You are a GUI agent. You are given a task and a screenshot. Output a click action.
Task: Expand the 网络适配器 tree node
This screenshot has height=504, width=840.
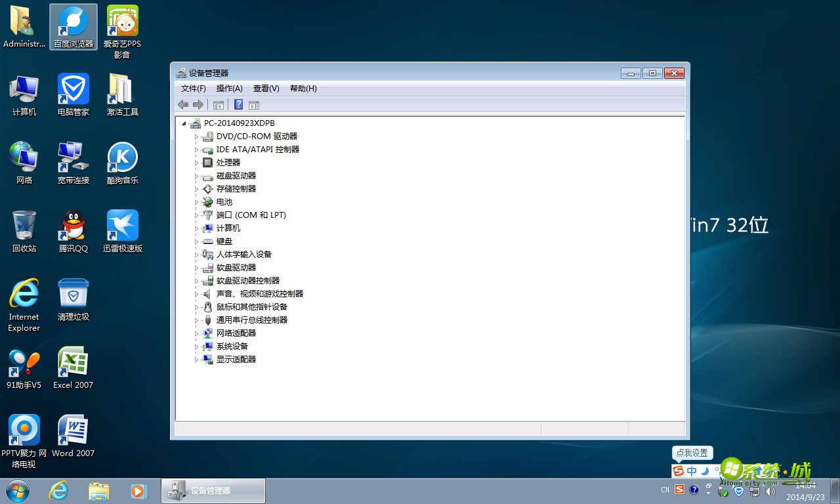tap(197, 333)
